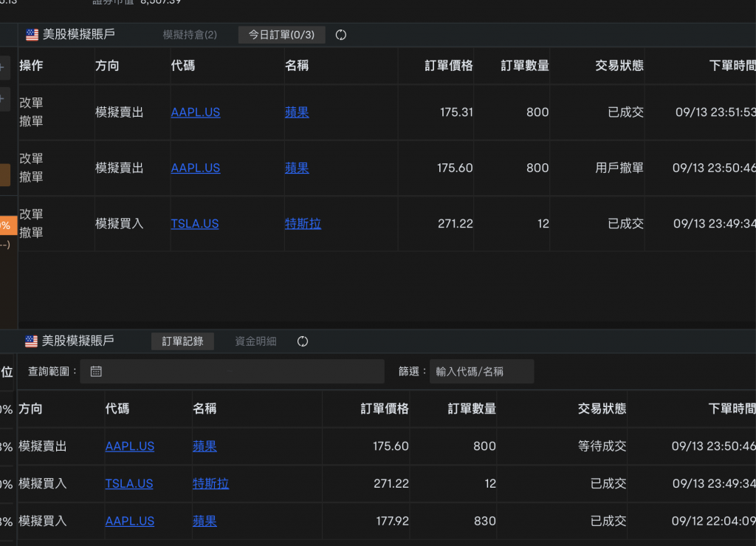Open 特斯拉 link in today's orders
The image size is (756, 546).
(x=303, y=224)
